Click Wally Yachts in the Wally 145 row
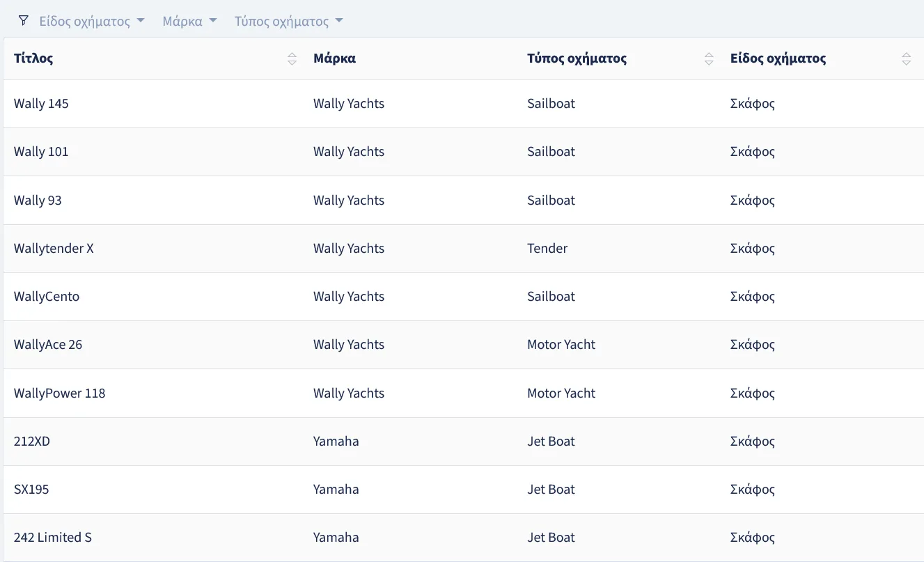Viewport: 924px width, 562px height. (349, 104)
